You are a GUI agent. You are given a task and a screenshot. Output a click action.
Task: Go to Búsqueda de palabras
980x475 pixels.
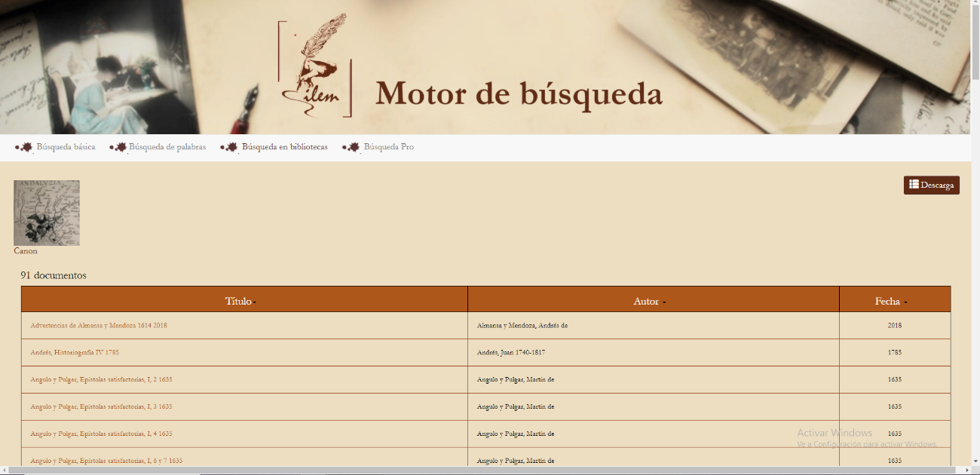[167, 147]
